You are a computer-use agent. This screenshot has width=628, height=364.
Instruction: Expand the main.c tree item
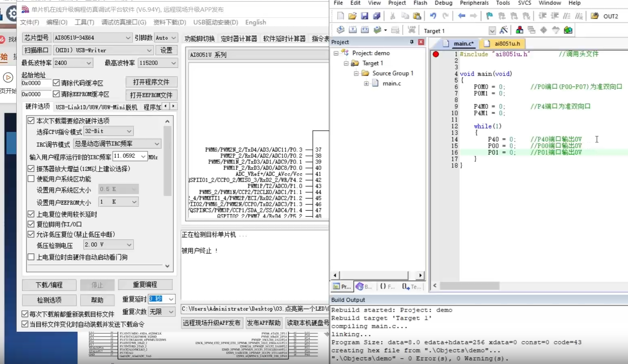click(366, 84)
